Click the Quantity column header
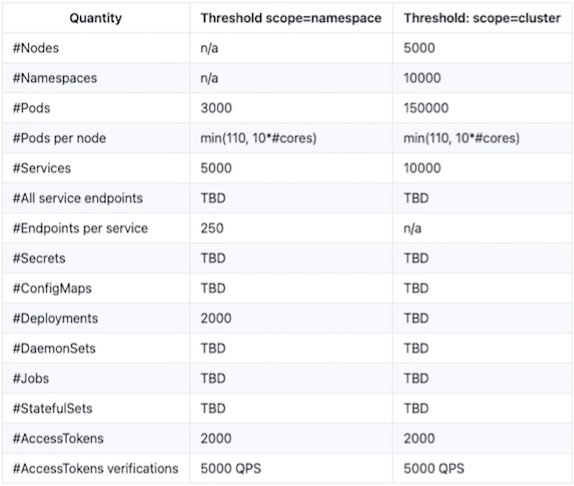The image size is (574, 486). tap(96, 18)
